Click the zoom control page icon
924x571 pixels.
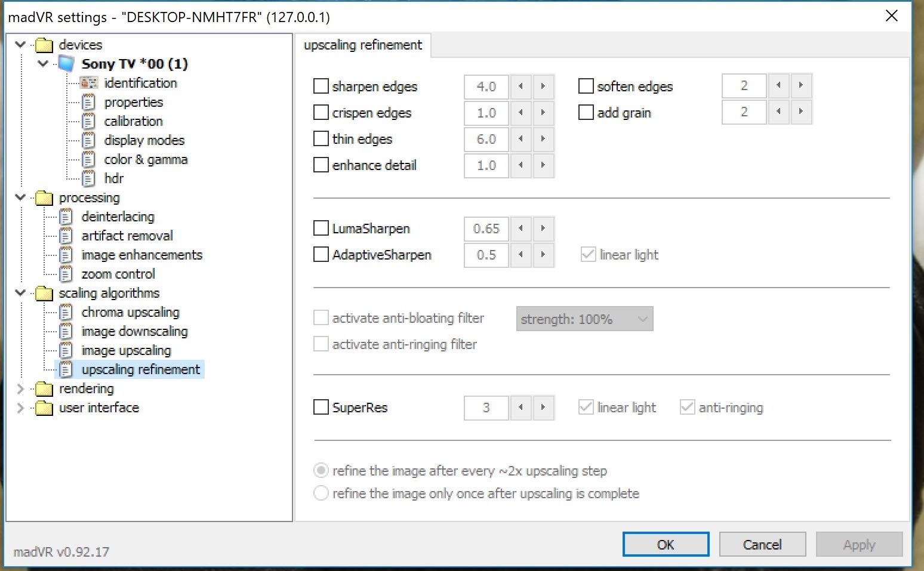point(66,274)
